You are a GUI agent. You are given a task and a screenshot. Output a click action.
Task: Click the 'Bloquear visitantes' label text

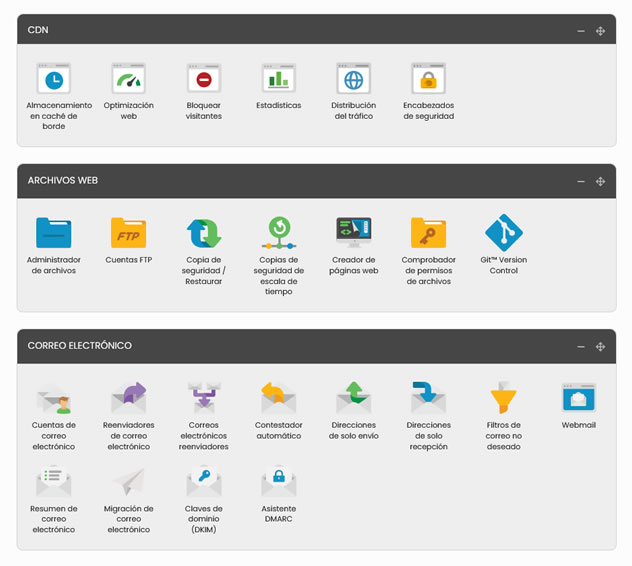[204, 110]
